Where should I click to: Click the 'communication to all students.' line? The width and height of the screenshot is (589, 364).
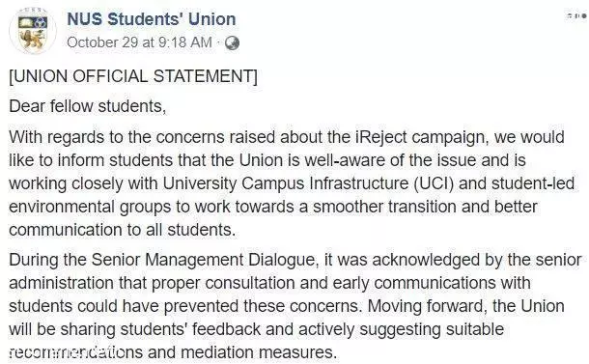point(123,230)
